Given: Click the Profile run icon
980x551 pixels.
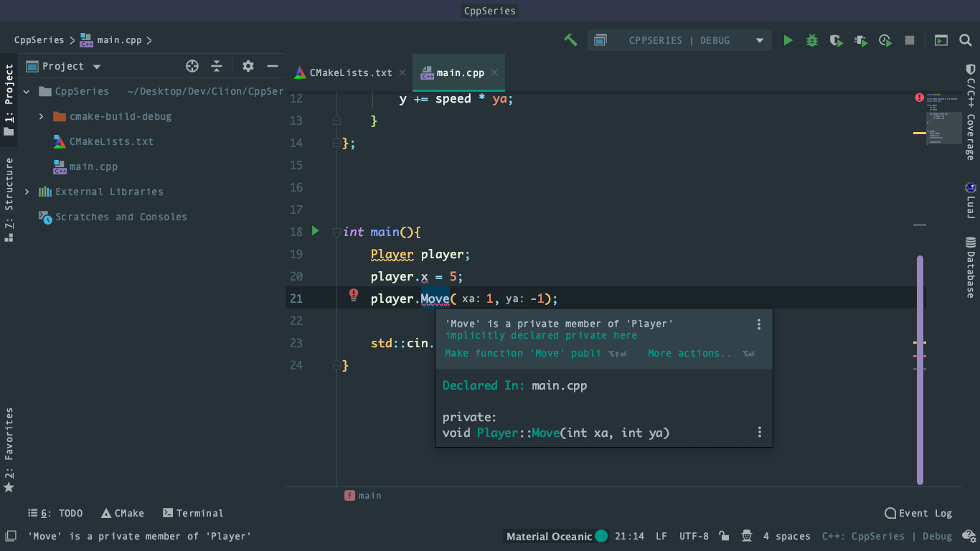Looking at the screenshot, I should 861,41.
